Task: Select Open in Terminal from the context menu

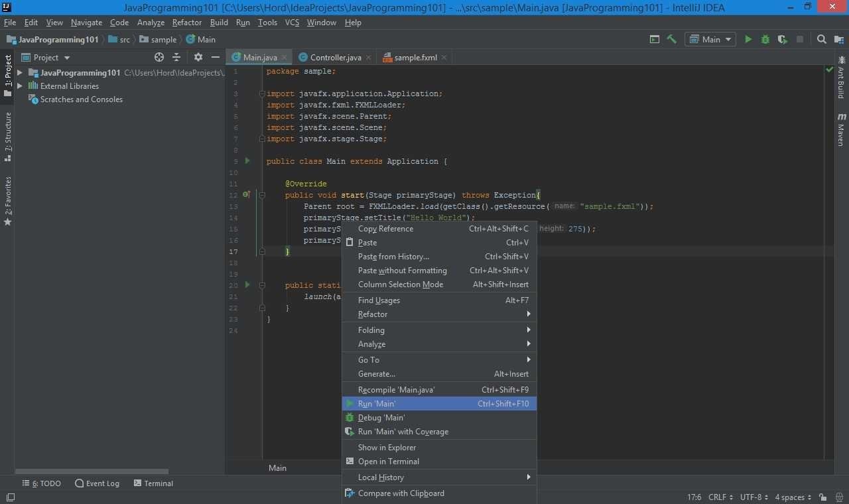Action: [x=439, y=462]
